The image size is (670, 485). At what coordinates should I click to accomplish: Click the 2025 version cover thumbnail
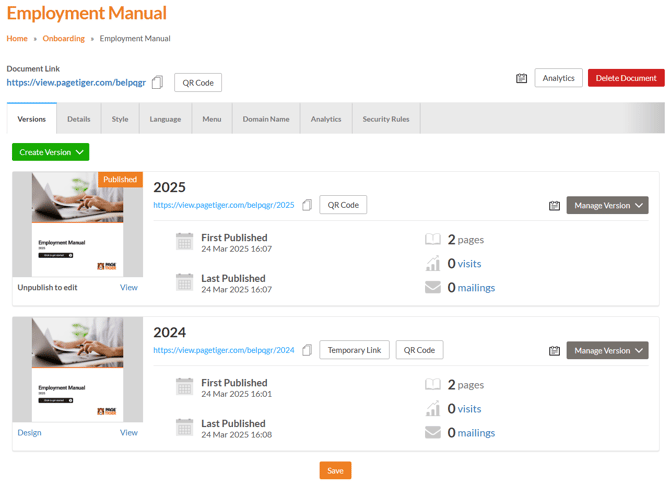coord(78,225)
